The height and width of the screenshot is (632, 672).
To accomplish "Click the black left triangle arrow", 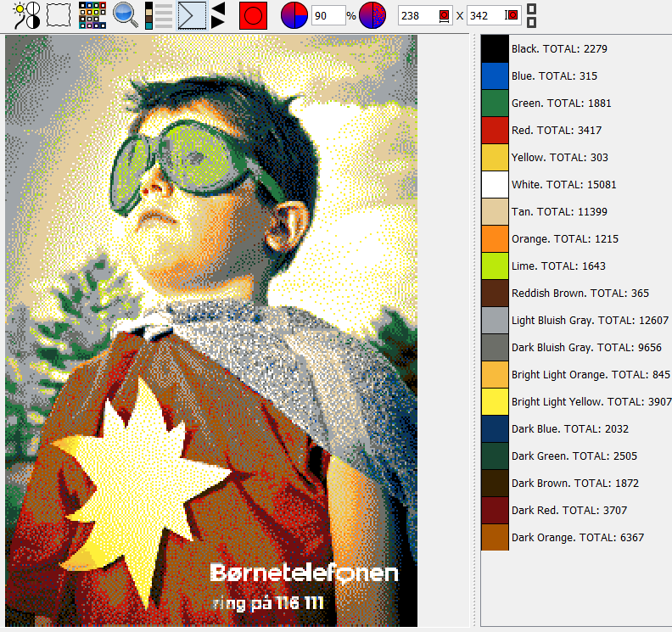I will (218, 8).
